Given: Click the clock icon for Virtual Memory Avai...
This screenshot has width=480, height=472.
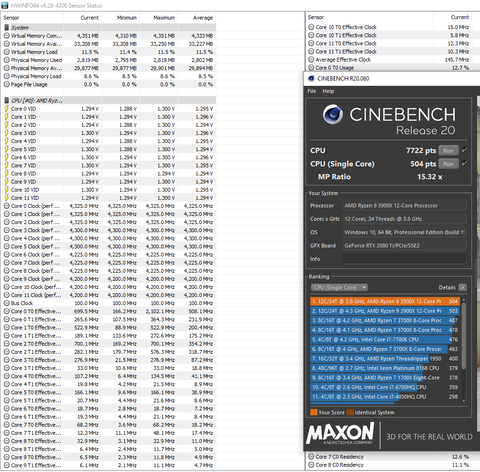Looking at the screenshot, I should (6, 44).
